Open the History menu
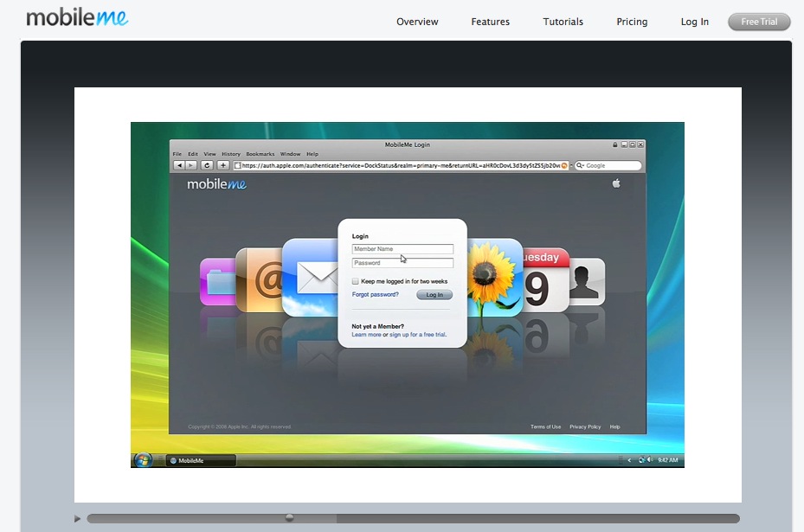Image resolution: width=804 pixels, height=532 pixels. 231,154
